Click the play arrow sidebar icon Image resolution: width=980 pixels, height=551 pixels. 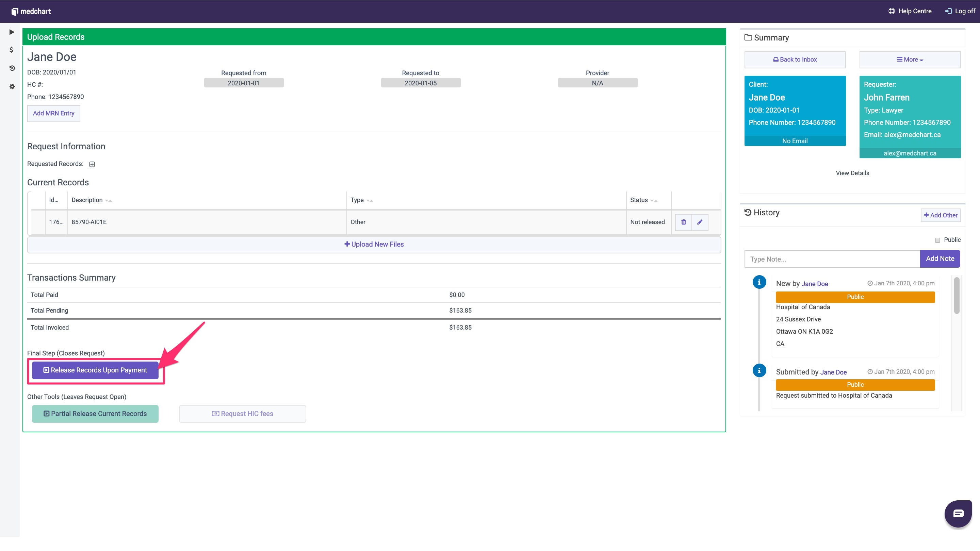12,32
